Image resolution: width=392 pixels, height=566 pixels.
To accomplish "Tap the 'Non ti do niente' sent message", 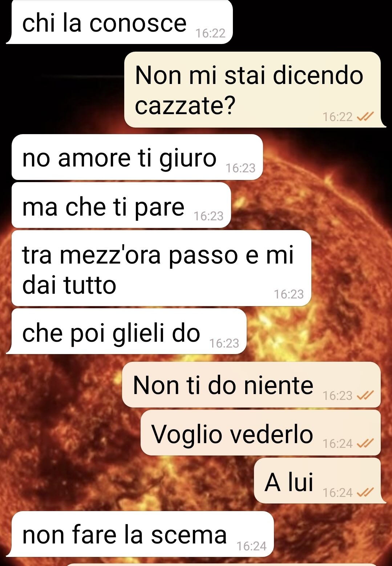I will point(251,385).
